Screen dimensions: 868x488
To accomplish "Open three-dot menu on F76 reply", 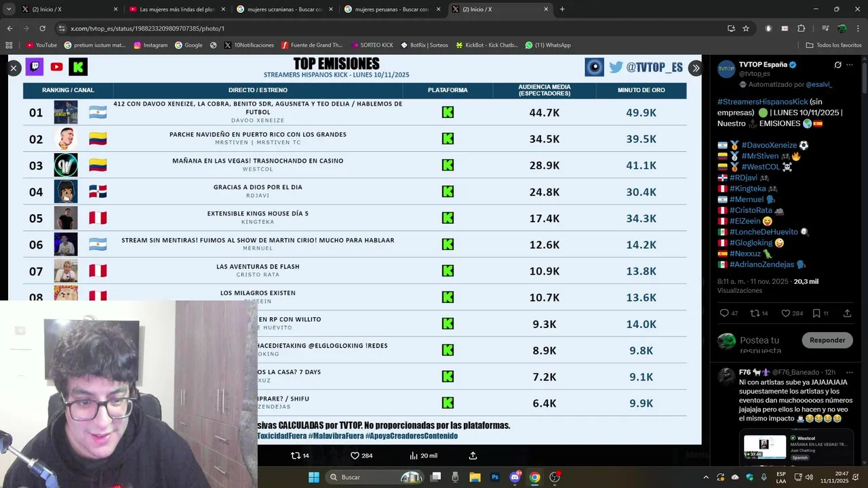I will (850, 372).
